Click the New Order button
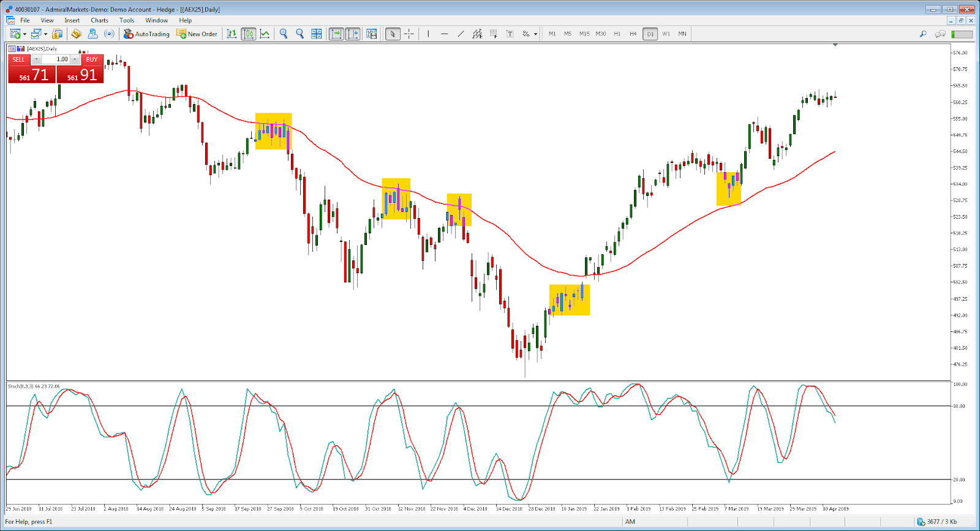The image size is (980, 531). click(x=197, y=34)
